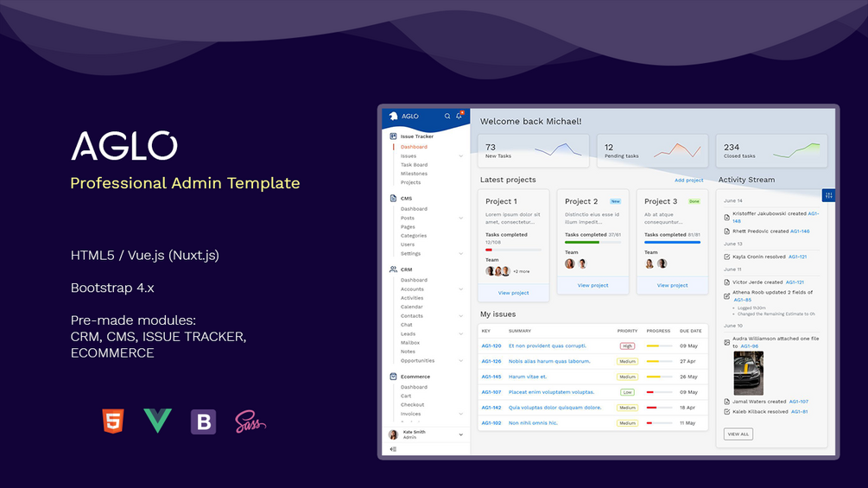The width and height of the screenshot is (868, 488).
Task: Click the 234 Closed tasks stat card
Action: (771, 150)
